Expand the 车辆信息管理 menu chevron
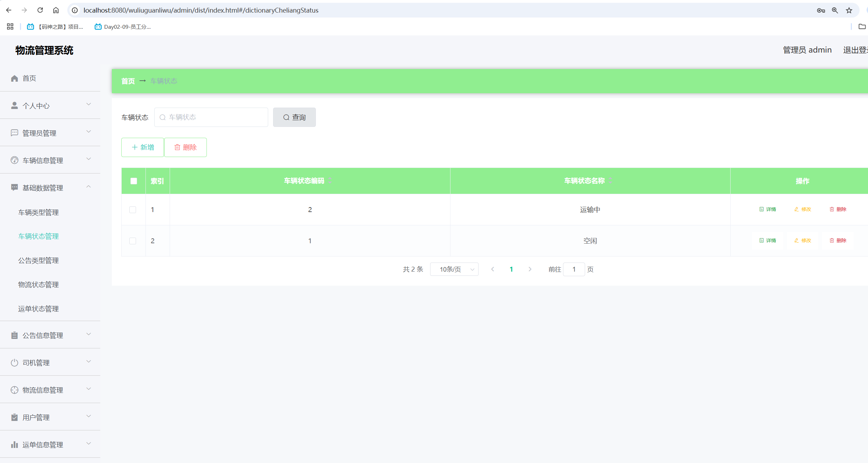Screen dimensions: 868x463 [x=89, y=159]
